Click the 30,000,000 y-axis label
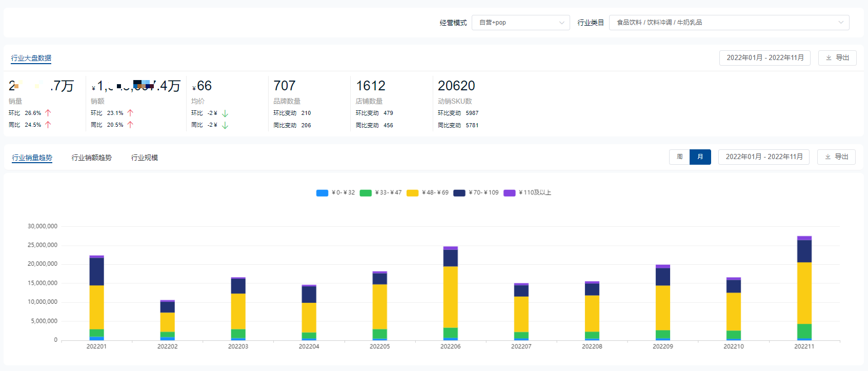Viewport: 868px width, 371px height. (43, 226)
